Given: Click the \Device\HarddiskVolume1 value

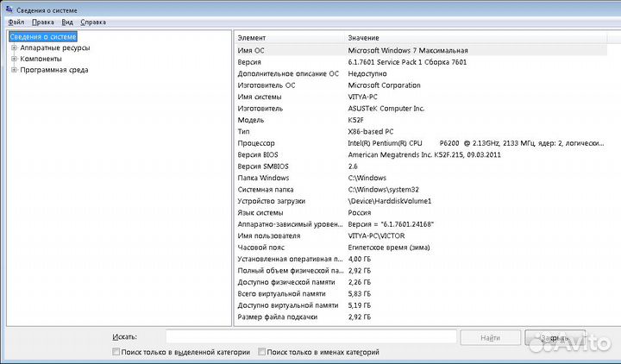Looking at the screenshot, I should click(x=390, y=201).
